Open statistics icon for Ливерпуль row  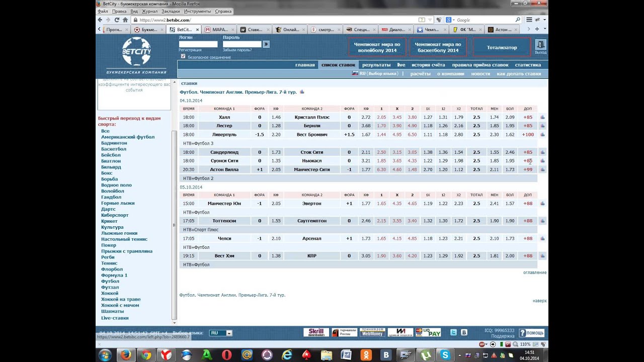coord(542,135)
